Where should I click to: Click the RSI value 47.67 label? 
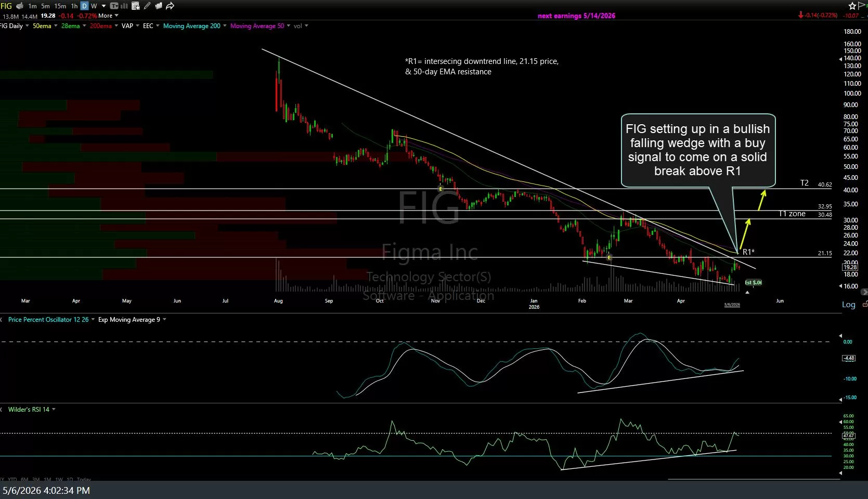[848, 436]
